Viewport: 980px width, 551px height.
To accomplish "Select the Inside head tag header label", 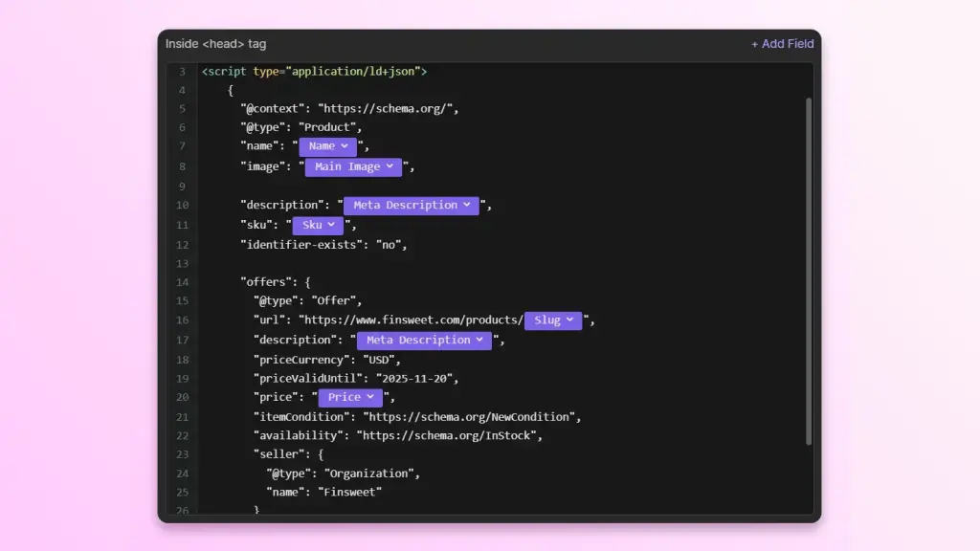I will [x=215, y=43].
